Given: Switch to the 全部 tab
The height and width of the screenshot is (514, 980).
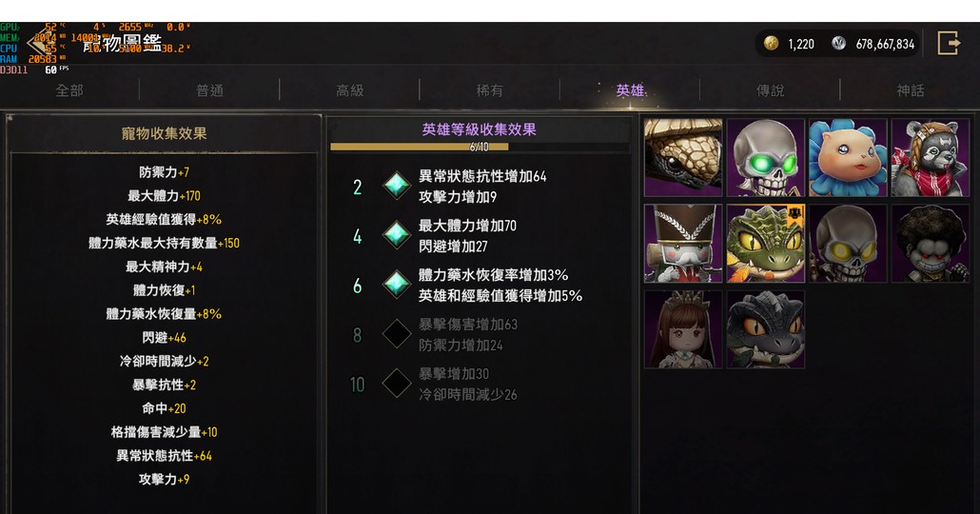Looking at the screenshot, I should (x=69, y=90).
